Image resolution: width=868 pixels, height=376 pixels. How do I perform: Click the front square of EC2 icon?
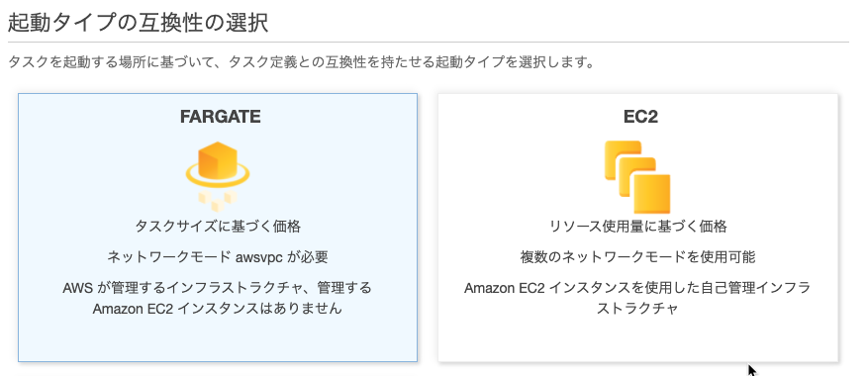coord(651,194)
